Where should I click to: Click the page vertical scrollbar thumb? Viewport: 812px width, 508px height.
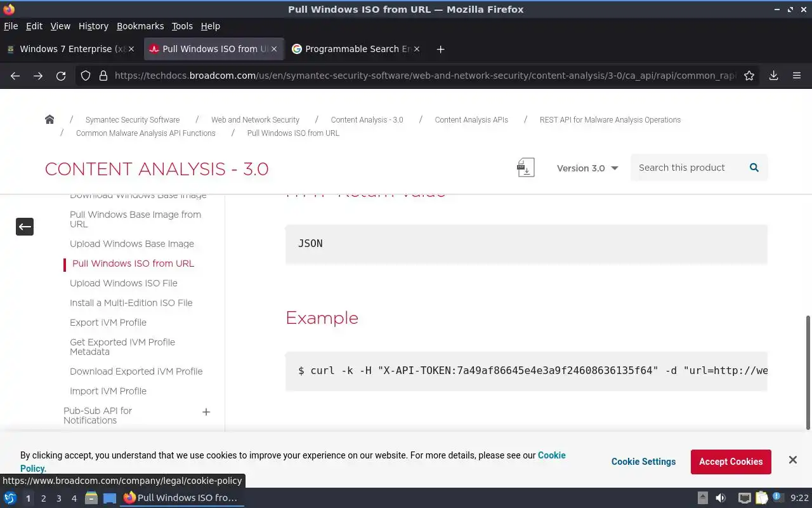click(808, 372)
